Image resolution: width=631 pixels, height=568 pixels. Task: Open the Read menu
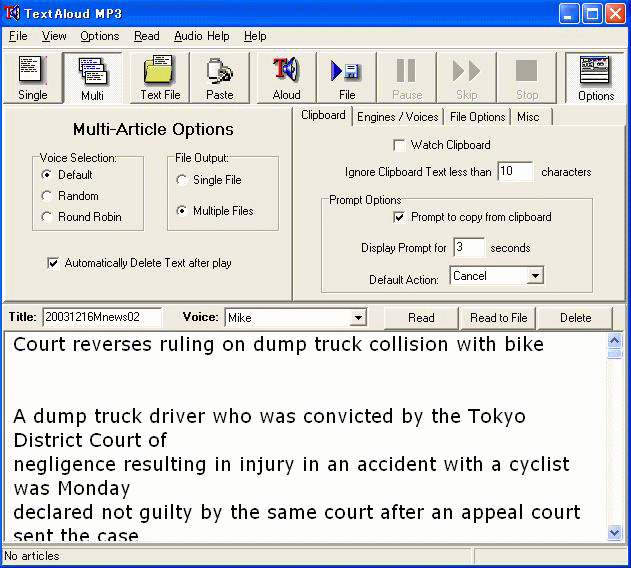pyautogui.click(x=146, y=36)
